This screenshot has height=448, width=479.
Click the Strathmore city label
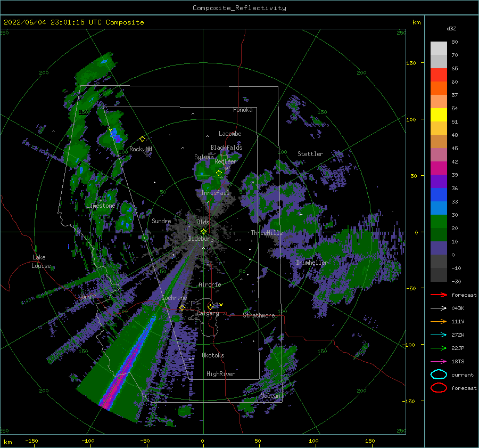tap(259, 315)
